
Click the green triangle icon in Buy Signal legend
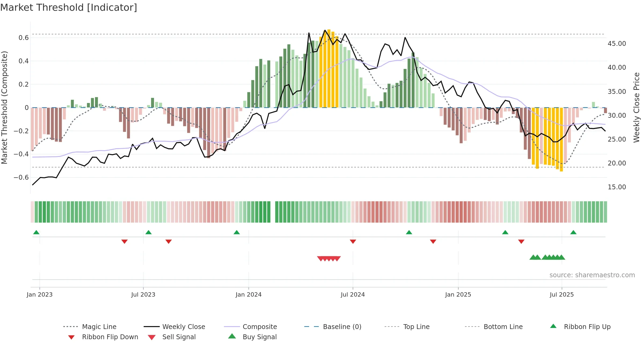[232, 336]
